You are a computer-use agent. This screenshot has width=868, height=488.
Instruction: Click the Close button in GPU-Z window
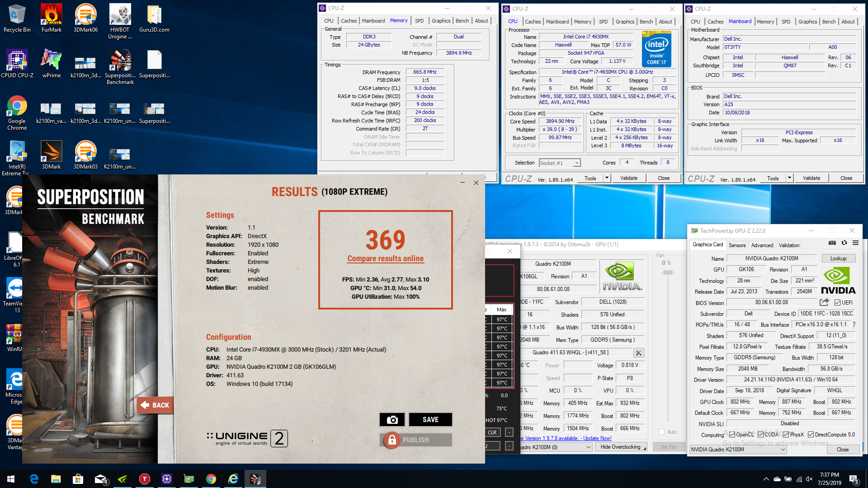(x=843, y=450)
